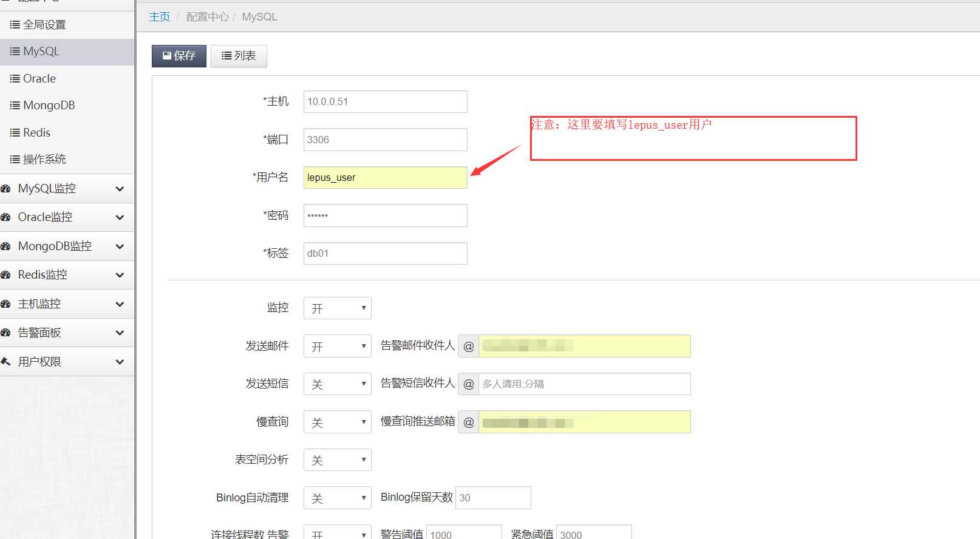The image size is (980, 539).
Task: Expand the MySQL监控 chevron
Action: coord(120,189)
